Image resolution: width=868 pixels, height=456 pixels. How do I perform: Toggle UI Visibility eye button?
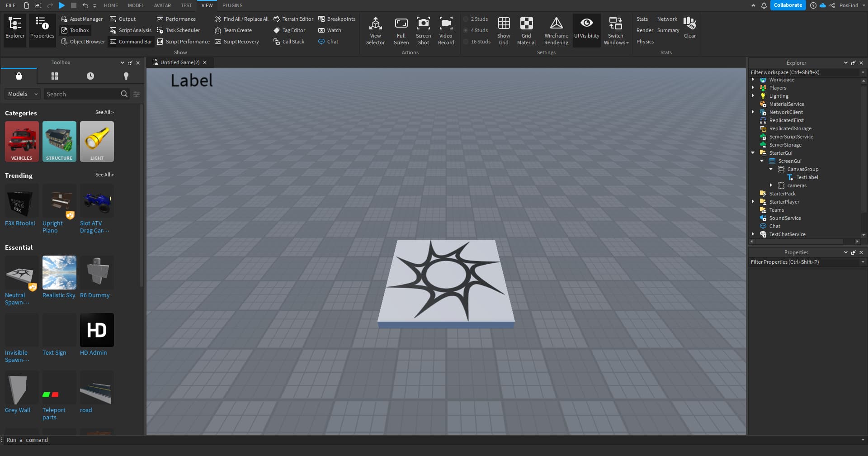(586, 28)
